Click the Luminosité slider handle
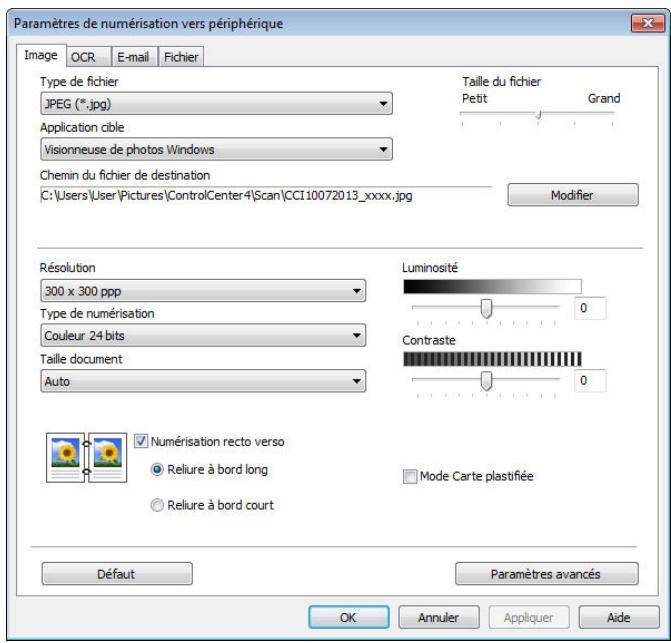671x643 pixels. click(x=486, y=308)
